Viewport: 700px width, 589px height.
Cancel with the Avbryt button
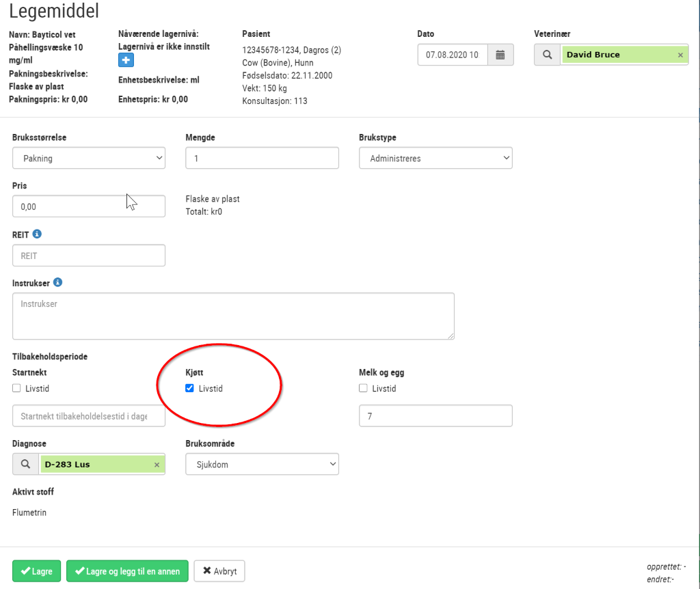click(x=219, y=571)
